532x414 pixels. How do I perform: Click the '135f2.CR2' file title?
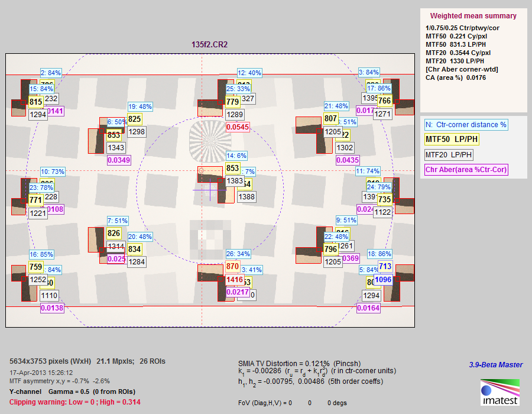click(210, 44)
